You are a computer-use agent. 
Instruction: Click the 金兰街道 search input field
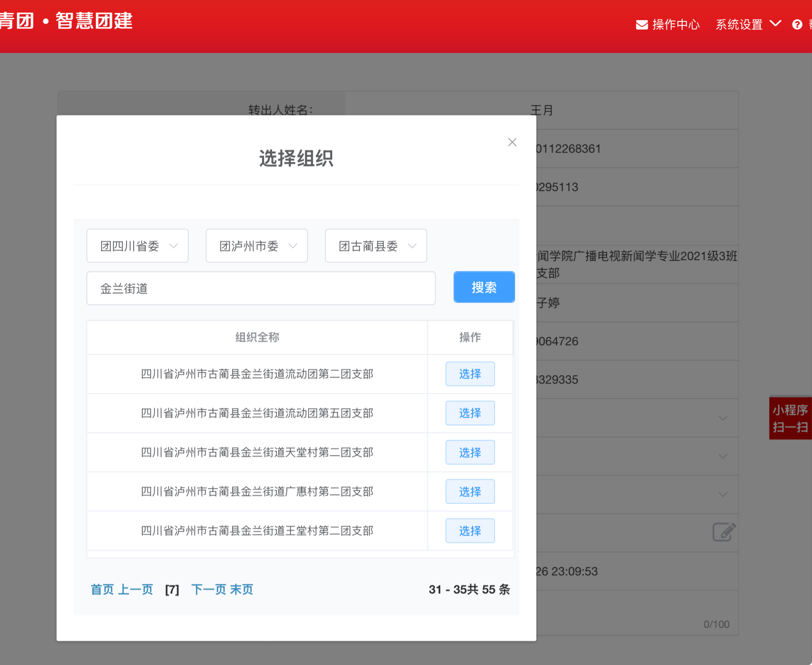click(x=261, y=288)
